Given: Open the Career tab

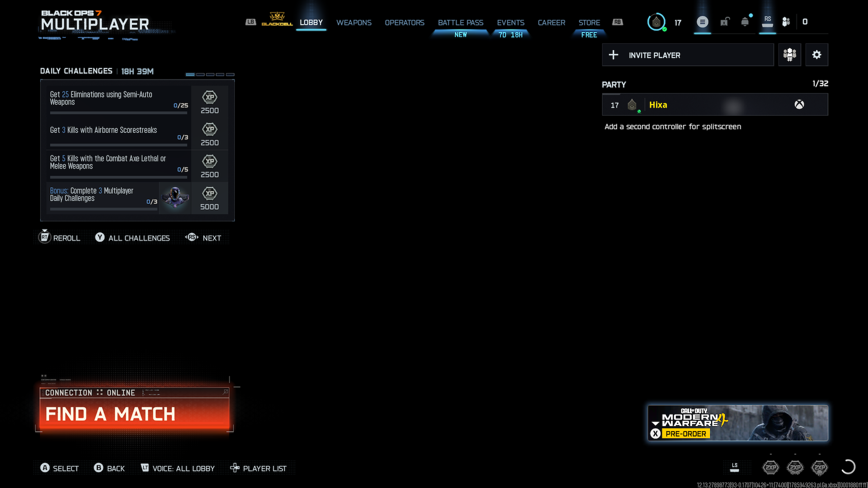Looking at the screenshot, I should 552,23.
